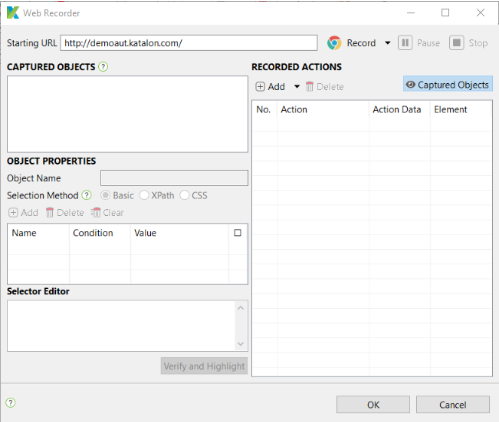The height and width of the screenshot is (422, 499).
Task: Toggle Captured Objects panel visibility
Action: click(x=448, y=85)
